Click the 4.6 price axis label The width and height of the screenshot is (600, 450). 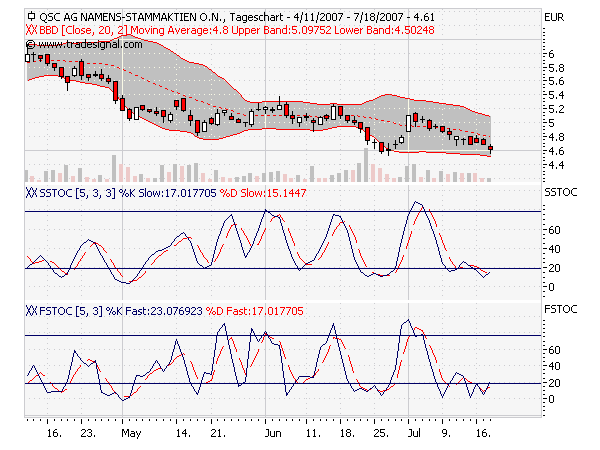(x=556, y=152)
